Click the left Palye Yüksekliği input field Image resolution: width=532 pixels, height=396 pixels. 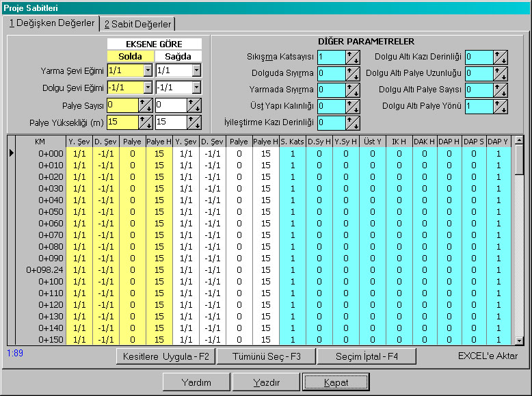pyautogui.click(x=122, y=122)
